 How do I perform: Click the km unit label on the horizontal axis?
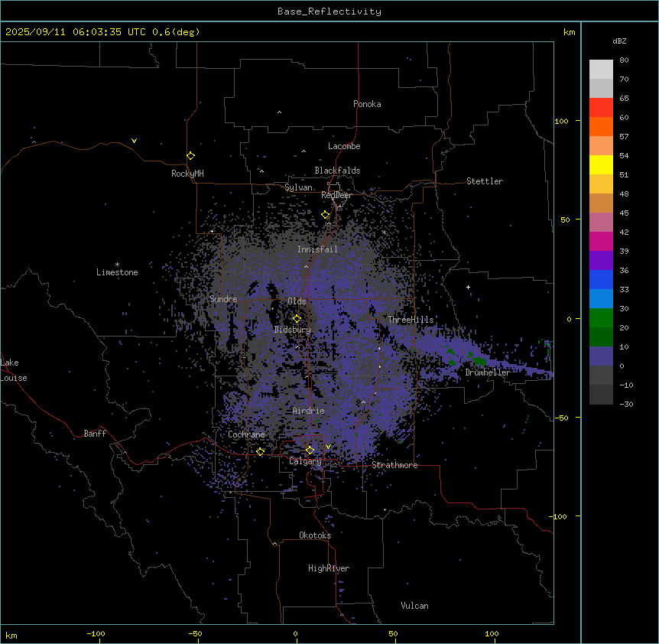pyautogui.click(x=11, y=636)
